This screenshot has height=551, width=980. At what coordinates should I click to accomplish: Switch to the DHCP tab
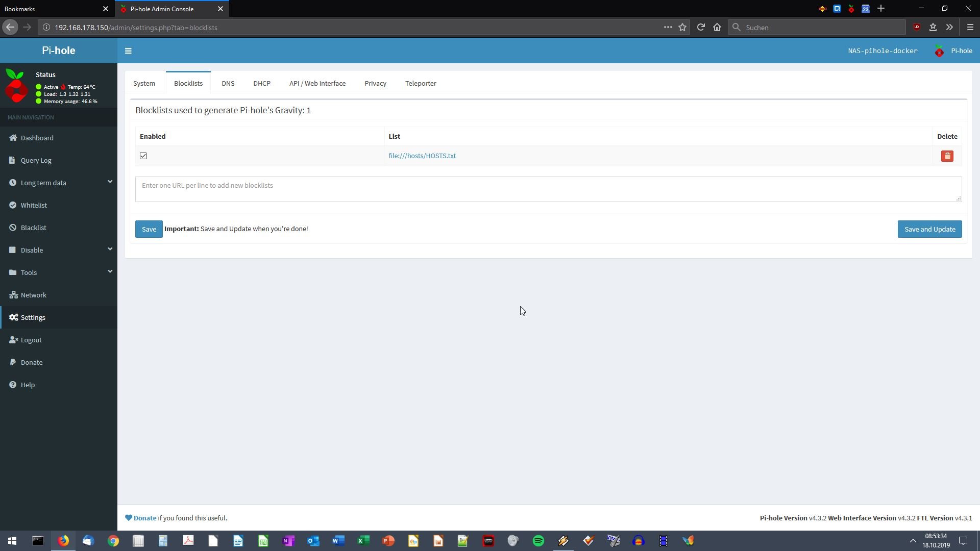tap(262, 83)
